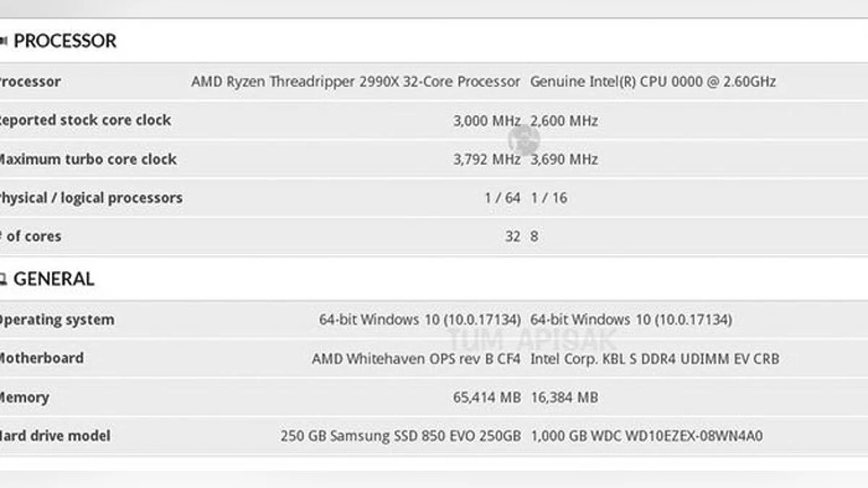Select the Physical / logical processors label
Screen dimensions: 868x488
coord(90,198)
